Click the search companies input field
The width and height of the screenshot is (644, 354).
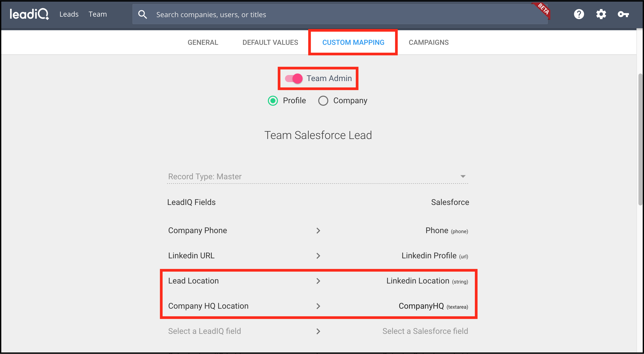(x=340, y=14)
